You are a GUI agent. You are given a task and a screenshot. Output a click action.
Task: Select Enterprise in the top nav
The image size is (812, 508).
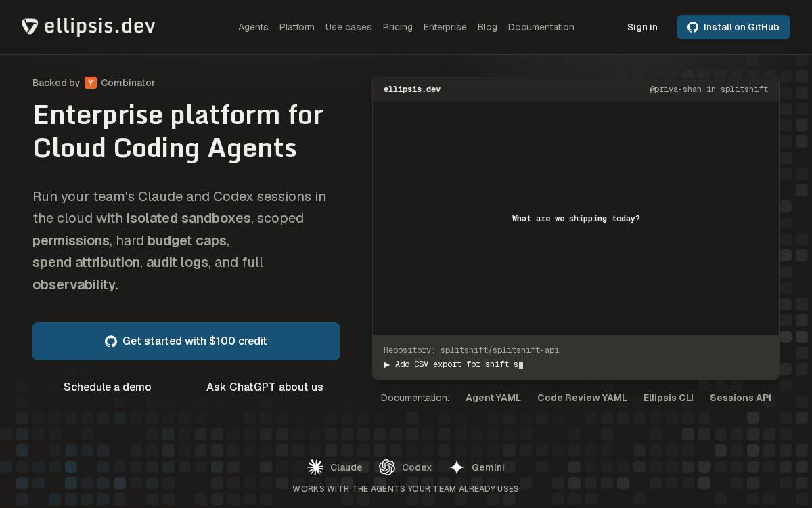point(445,27)
